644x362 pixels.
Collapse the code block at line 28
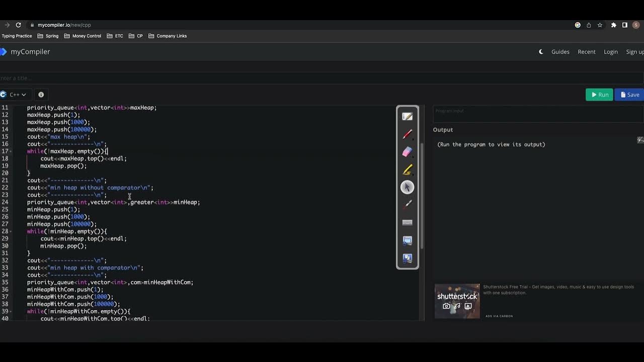pos(11,232)
